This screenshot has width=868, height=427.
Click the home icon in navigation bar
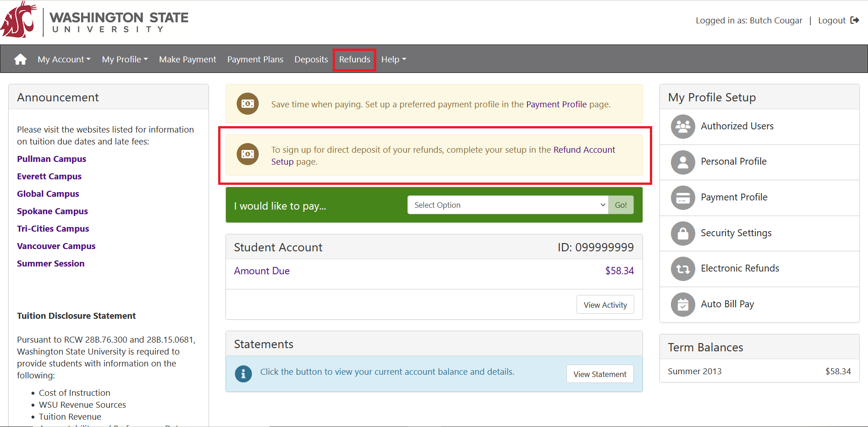20,59
